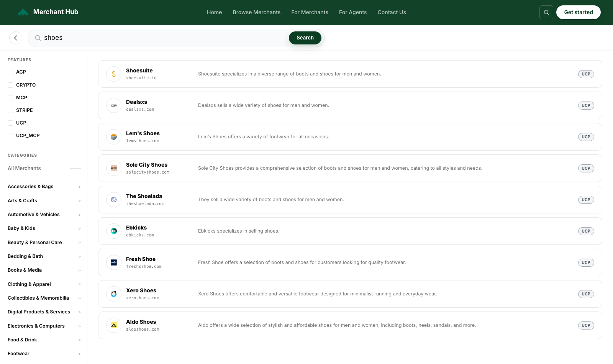
Task: Select All Merchants category
Action: tap(24, 168)
